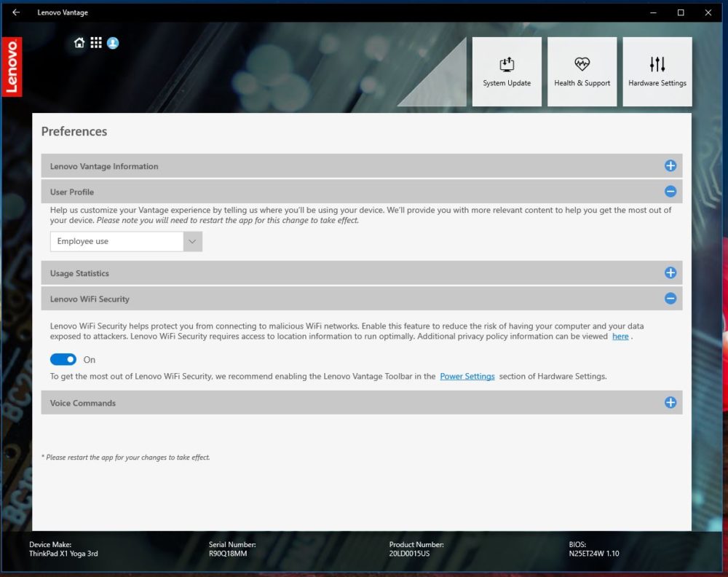Click the Usage Statistics section header
728x577 pixels.
pos(362,273)
